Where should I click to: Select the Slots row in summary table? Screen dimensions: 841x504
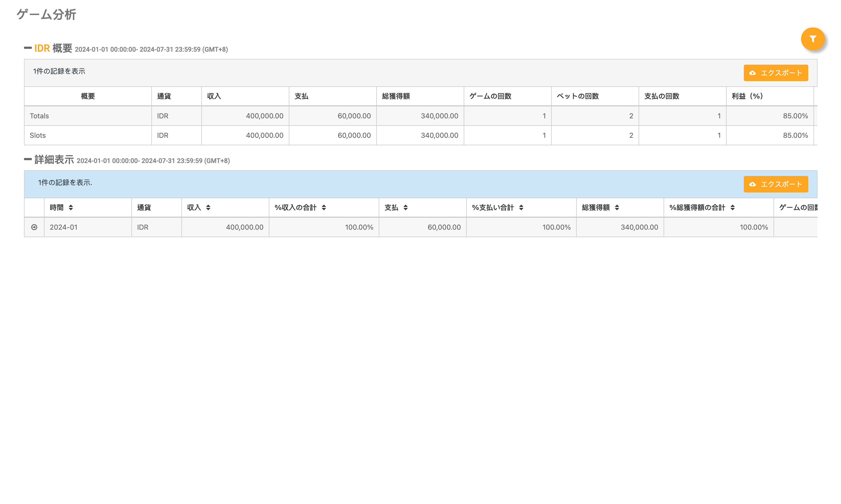coord(38,135)
